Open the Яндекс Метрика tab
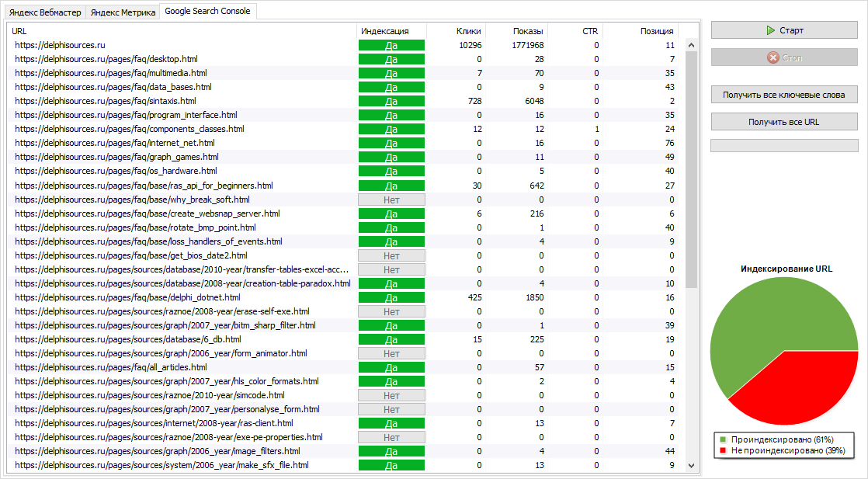This screenshot has height=479, width=868. (122, 12)
